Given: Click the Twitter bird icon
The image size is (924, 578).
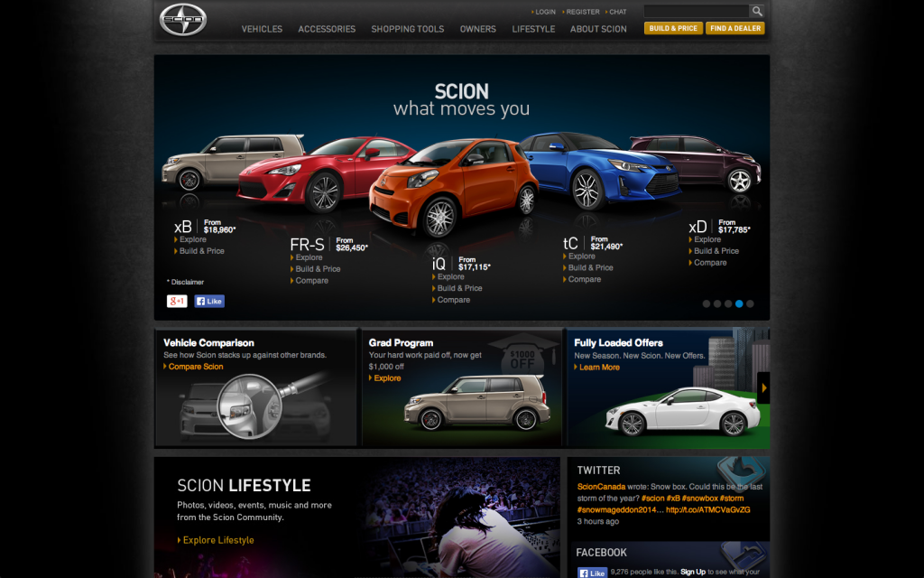Looking at the screenshot, I should click(742, 473).
